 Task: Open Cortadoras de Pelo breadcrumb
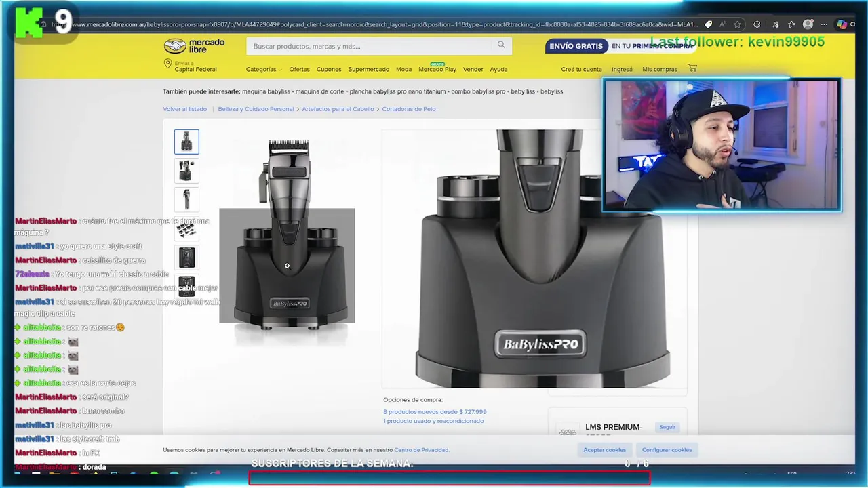point(409,109)
